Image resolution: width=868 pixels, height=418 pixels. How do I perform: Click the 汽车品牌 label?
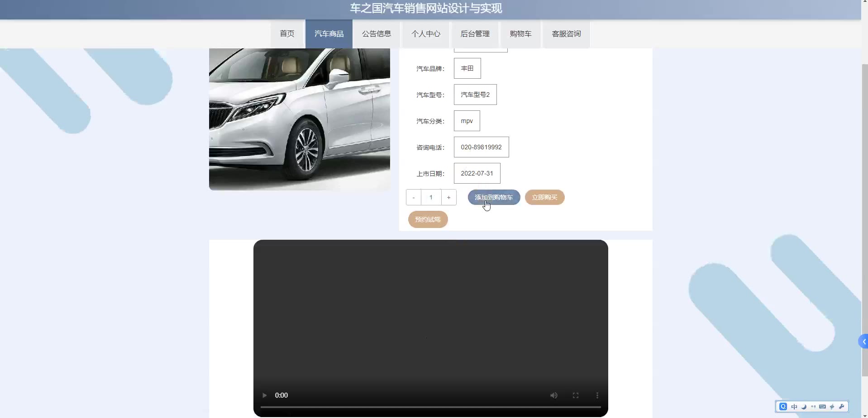tap(430, 69)
